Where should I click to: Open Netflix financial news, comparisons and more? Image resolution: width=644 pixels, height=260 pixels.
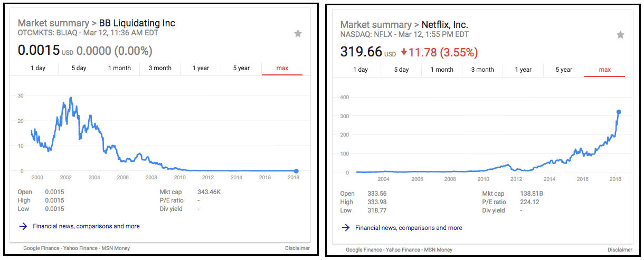tap(409, 228)
